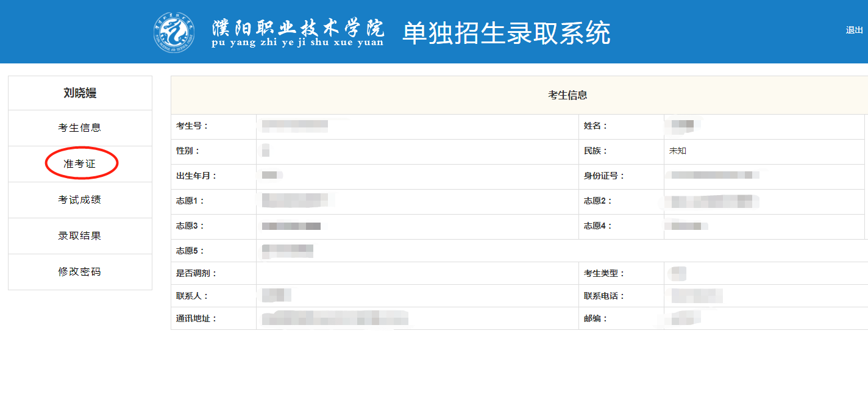Click the college logo emblem
The width and height of the screenshot is (868, 411).
(174, 32)
